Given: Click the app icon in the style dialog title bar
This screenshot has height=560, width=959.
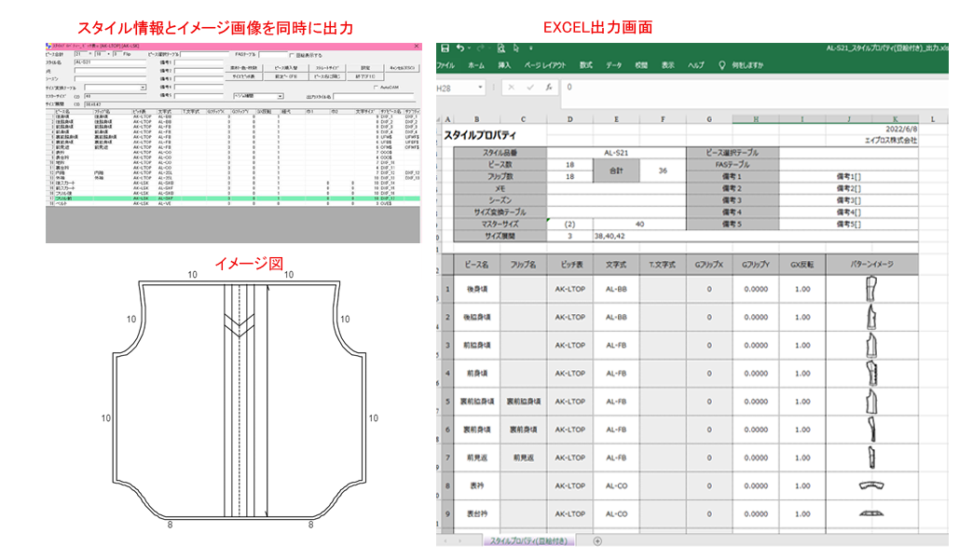Looking at the screenshot, I should [x=48, y=46].
